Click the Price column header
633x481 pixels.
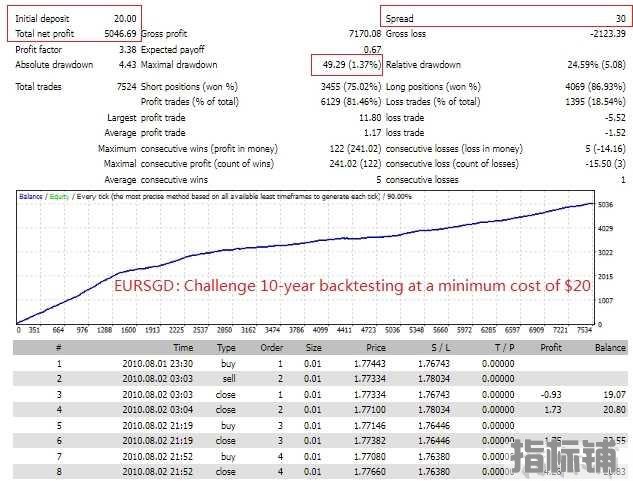376,348
